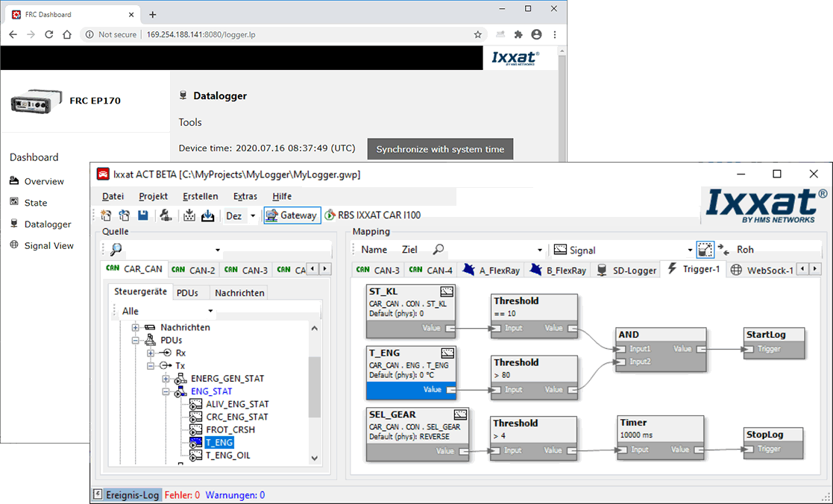The image size is (833, 504).
Task: Bookmark page with the star icon
Action: click(477, 34)
